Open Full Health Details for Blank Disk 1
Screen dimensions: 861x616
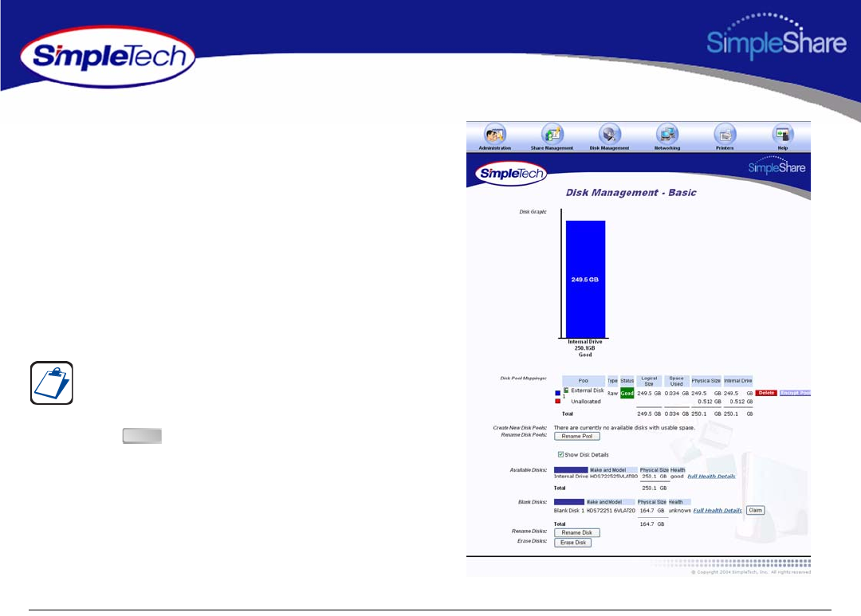click(x=717, y=511)
